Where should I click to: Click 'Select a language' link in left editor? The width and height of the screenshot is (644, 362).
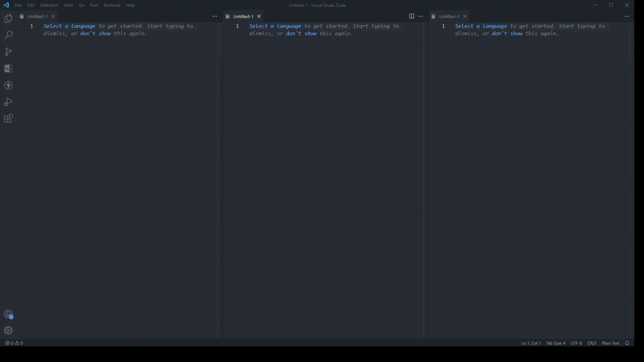pyautogui.click(x=69, y=26)
